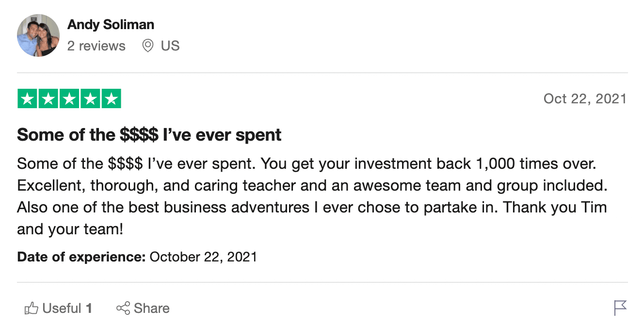This screenshot has height=325, width=644.
Task: Open the review title heading
Action: point(149,135)
